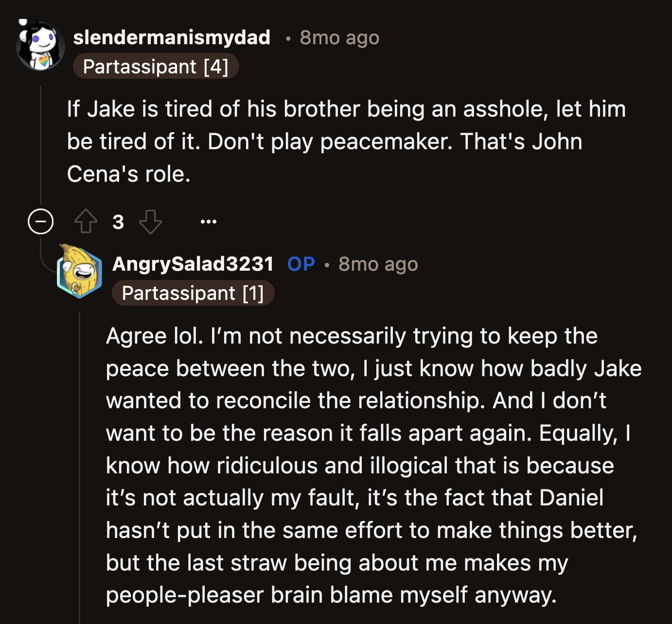The image size is (672, 624).
Task: Open the ellipsis more-options menu
Action: pyautogui.click(x=209, y=222)
